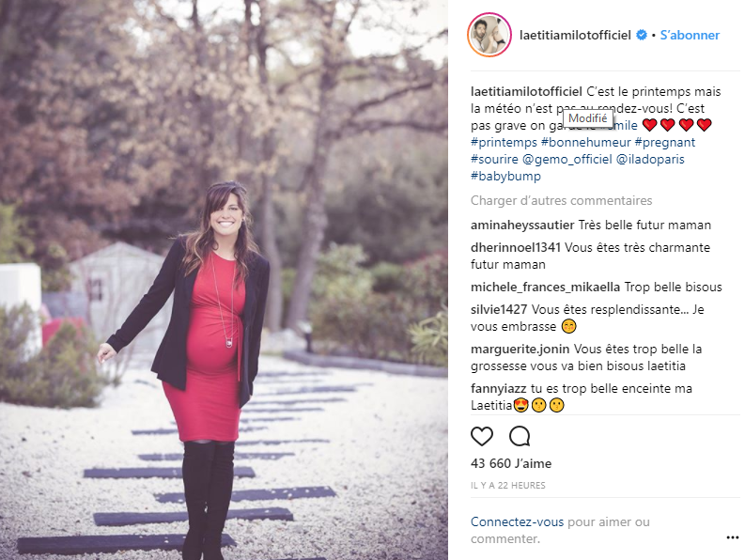Click S'abonner to follow the account
Viewport: 745px width, 560px height.
tap(690, 35)
